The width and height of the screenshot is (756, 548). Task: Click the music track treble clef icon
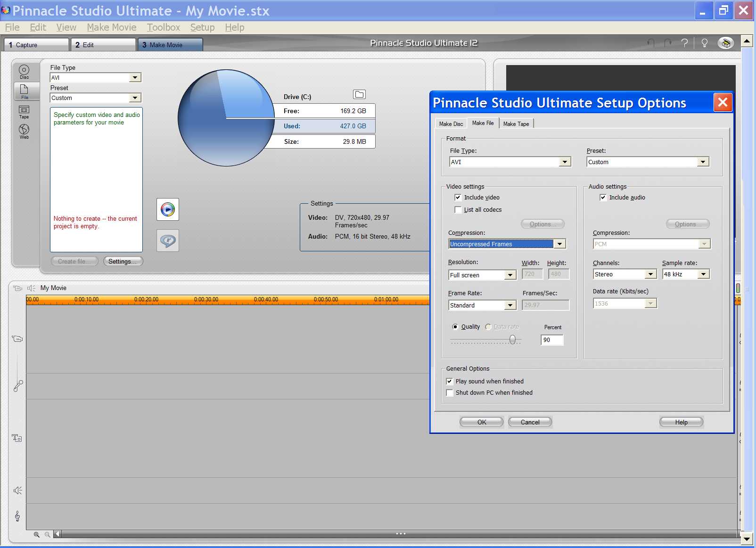[x=17, y=516]
